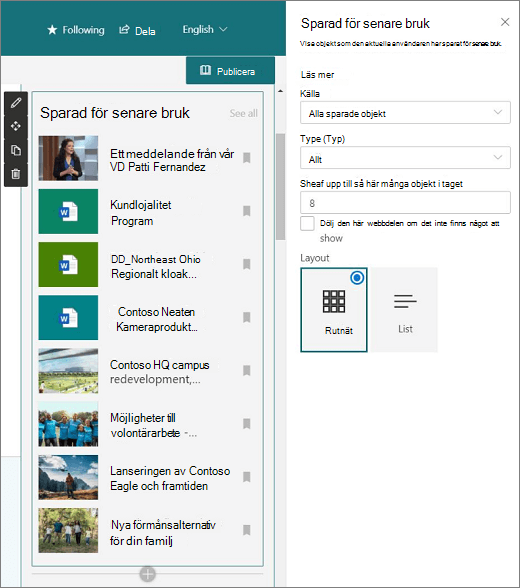Open the Källa dropdown 'Alla sparade objekt'

(405, 112)
